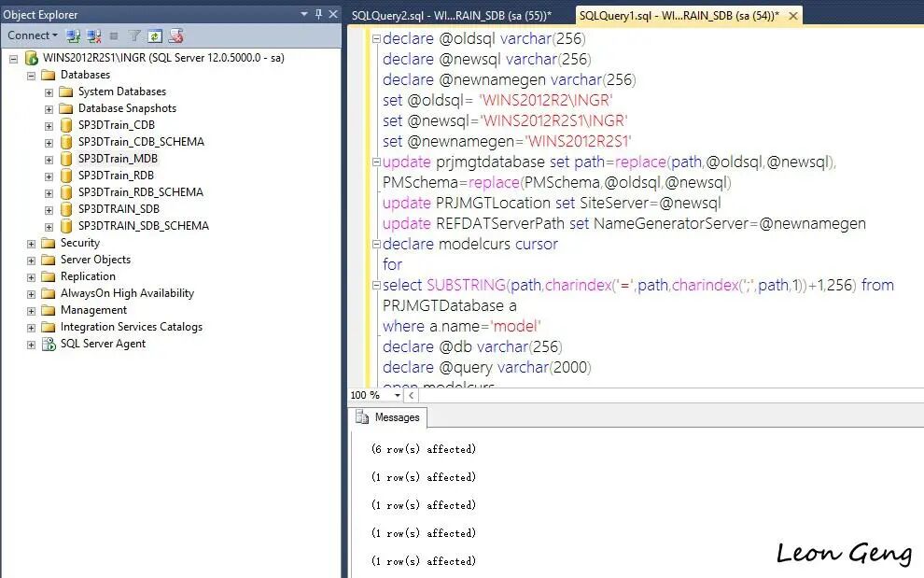This screenshot has width=924, height=578.
Task: Select the Messages results tab
Action: click(387, 417)
